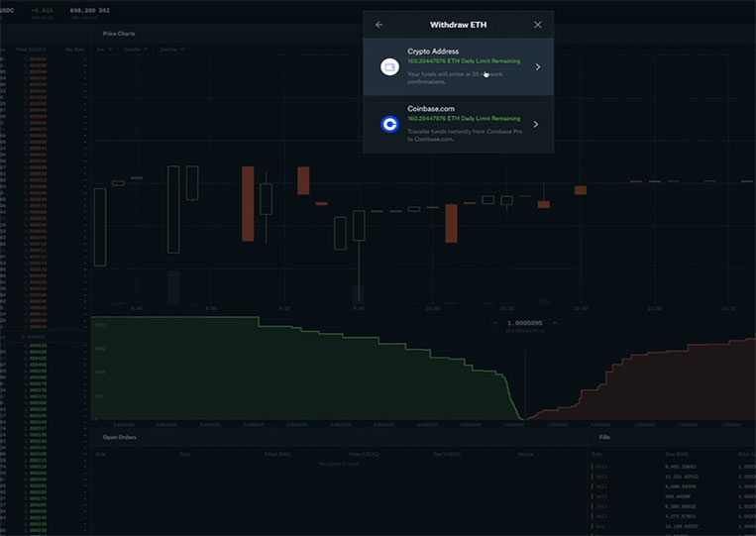The height and width of the screenshot is (536, 756).
Task: Select the Fills tab
Action: [x=604, y=437]
